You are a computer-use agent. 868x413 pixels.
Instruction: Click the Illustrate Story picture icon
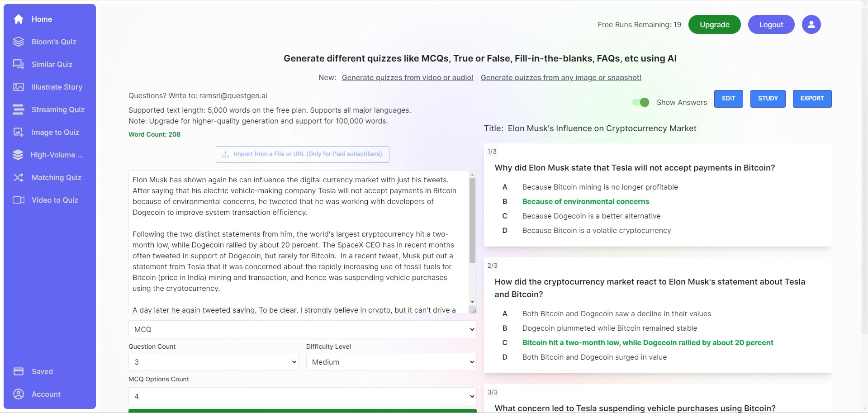[19, 87]
